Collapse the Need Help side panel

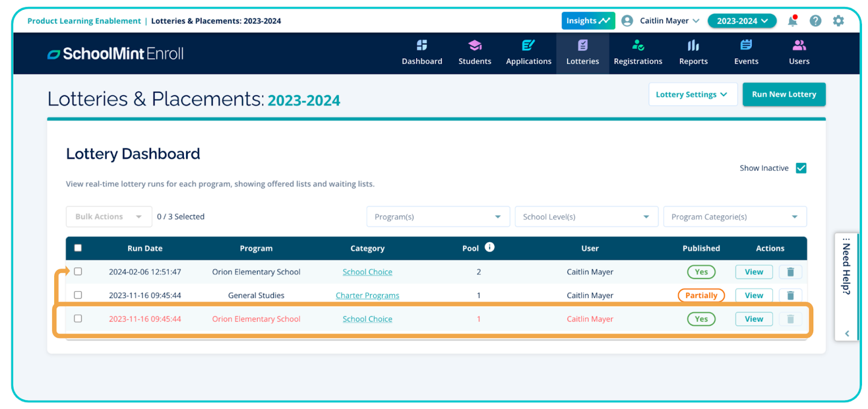[847, 334]
